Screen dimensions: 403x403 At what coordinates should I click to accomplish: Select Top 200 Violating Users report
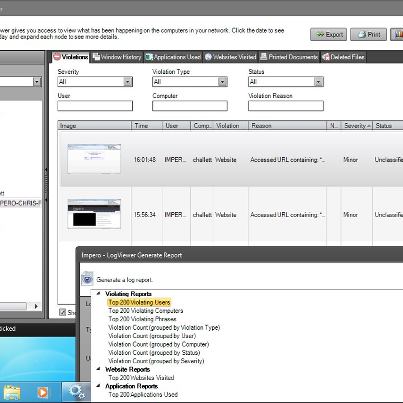[x=139, y=302]
